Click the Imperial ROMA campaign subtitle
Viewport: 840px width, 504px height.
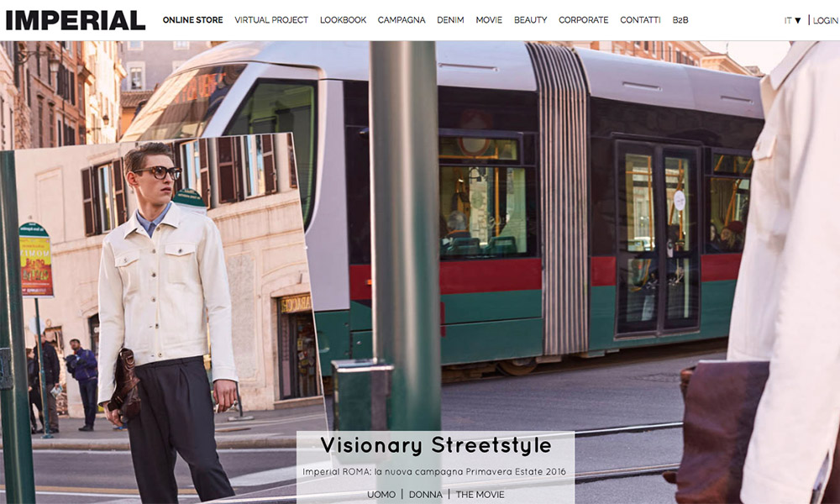pyautogui.click(x=434, y=472)
